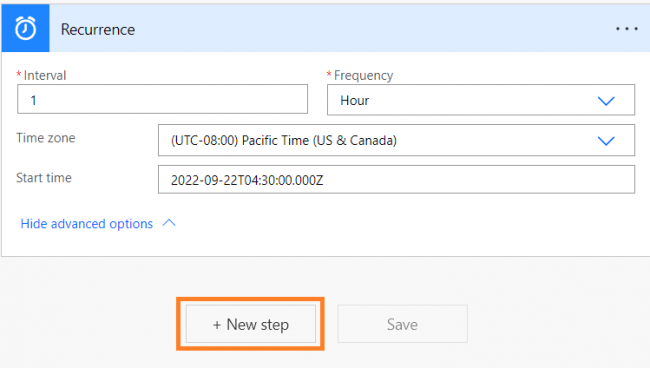The width and height of the screenshot is (650, 368).
Task: Click the Hide advanced options link
Action: 87,224
